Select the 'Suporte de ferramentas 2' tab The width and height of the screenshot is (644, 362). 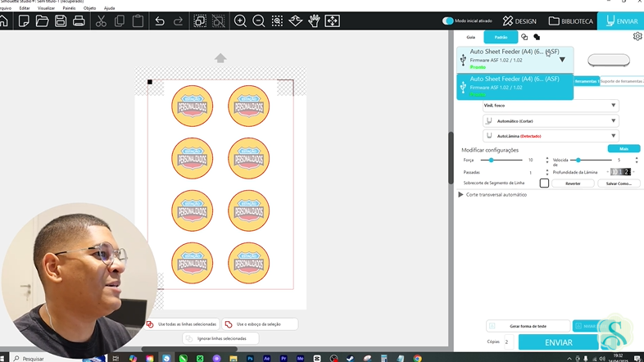pos(622,81)
